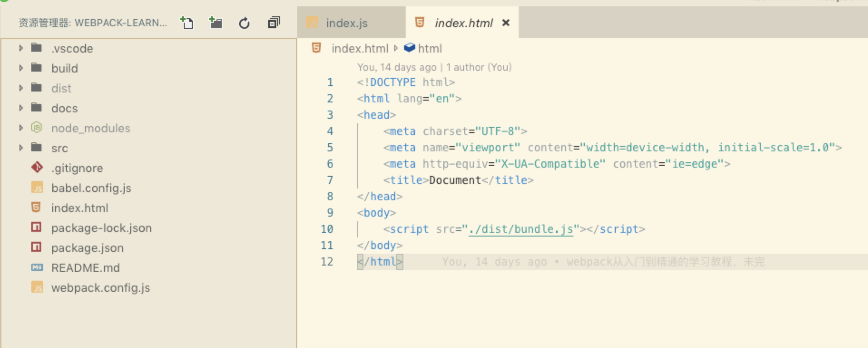Screen dimensions: 868x348
Task: Click the New File icon in explorer header
Action: click(x=186, y=23)
